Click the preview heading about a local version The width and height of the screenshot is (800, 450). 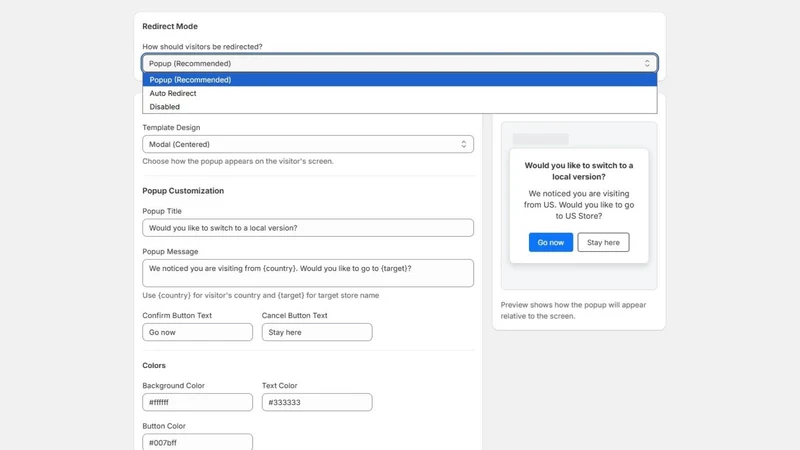point(579,171)
